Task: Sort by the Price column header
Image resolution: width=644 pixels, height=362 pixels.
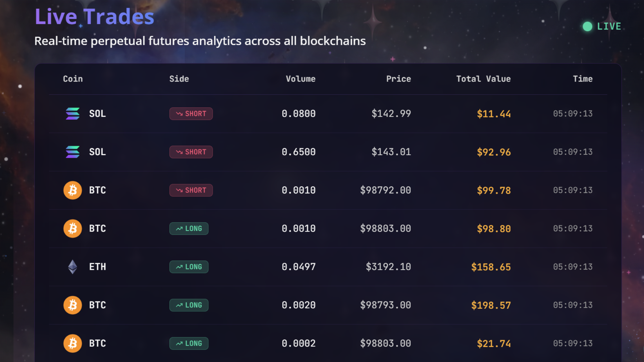Action: 398,79
